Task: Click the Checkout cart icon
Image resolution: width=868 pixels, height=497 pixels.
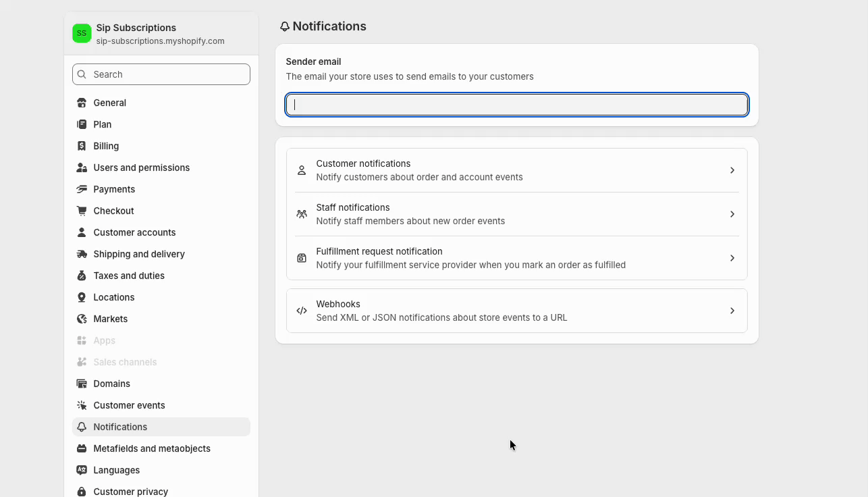Action: tap(82, 211)
